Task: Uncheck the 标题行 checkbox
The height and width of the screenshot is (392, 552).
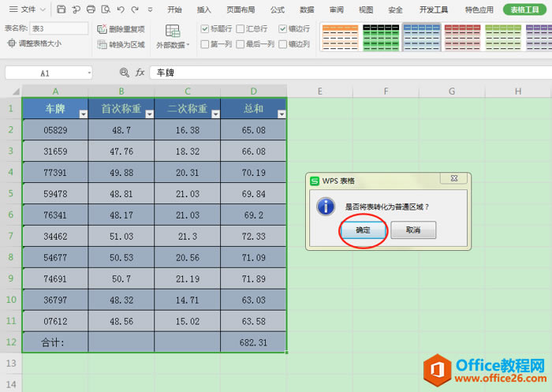Action: pos(204,28)
